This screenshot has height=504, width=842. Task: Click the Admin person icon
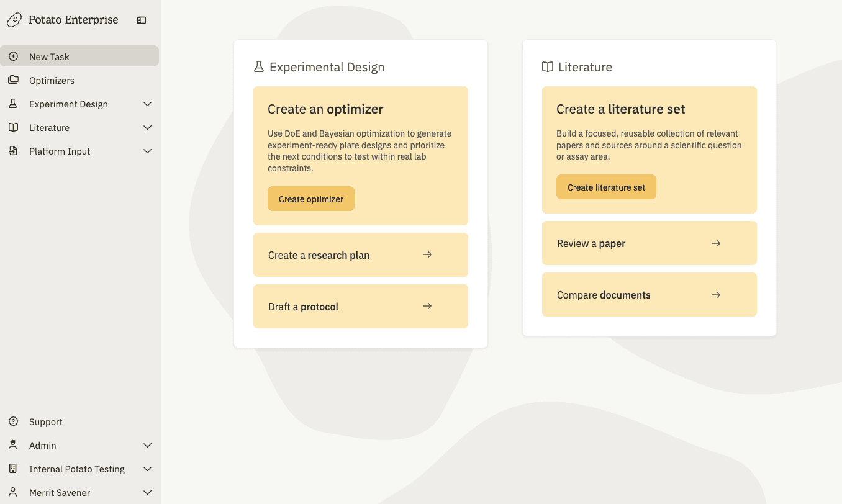(x=13, y=445)
